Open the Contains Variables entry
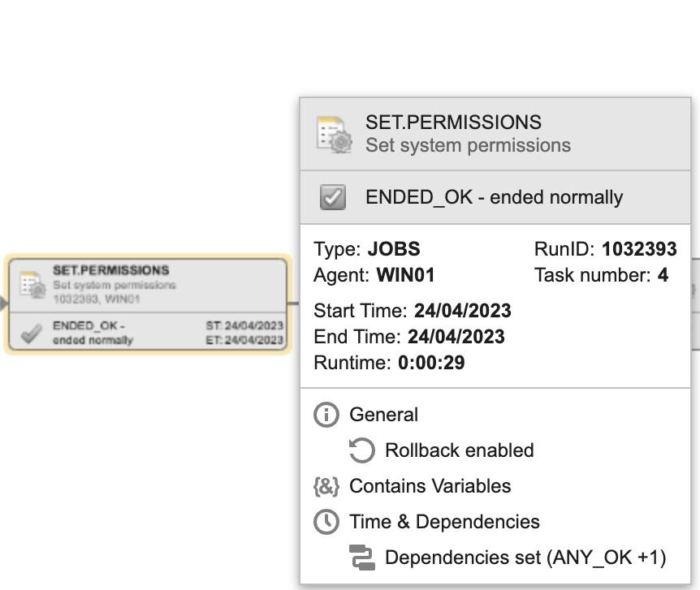The width and height of the screenshot is (700, 590). (430, 486)
